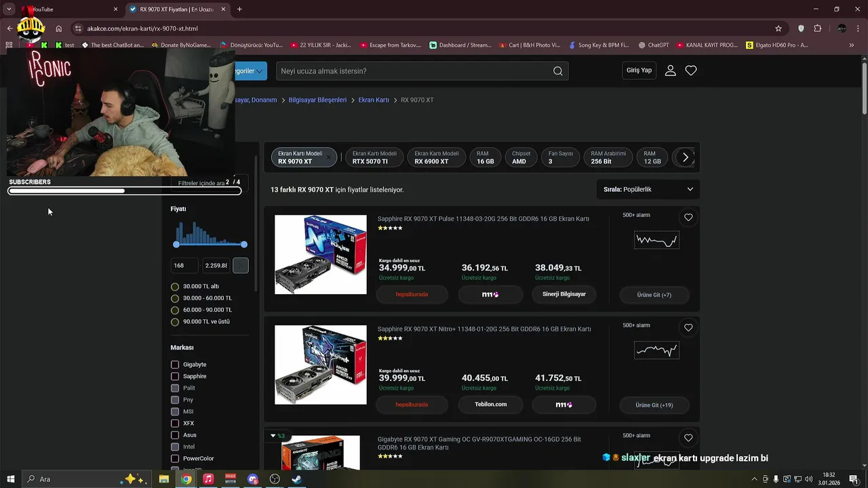Select RAM Arabirimi 256 Bit chip
This screenshot has height=488, width=868.
coord(608,157)
